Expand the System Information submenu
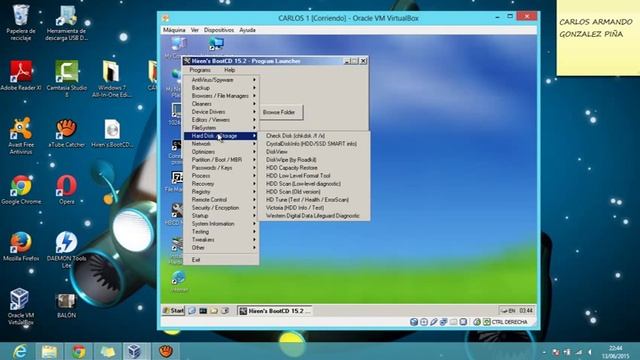The image size is (640, 360). tap(221, 224)
